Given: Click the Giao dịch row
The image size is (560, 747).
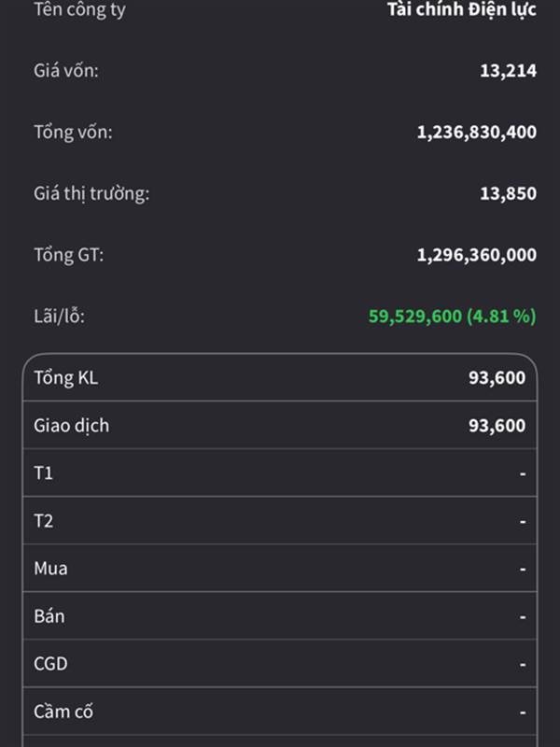Looking at the screenshot, I should pos(280,426).
